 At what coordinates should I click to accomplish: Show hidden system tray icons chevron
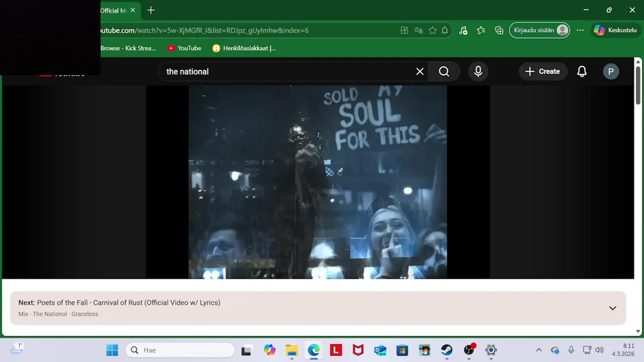pos(539,350)
